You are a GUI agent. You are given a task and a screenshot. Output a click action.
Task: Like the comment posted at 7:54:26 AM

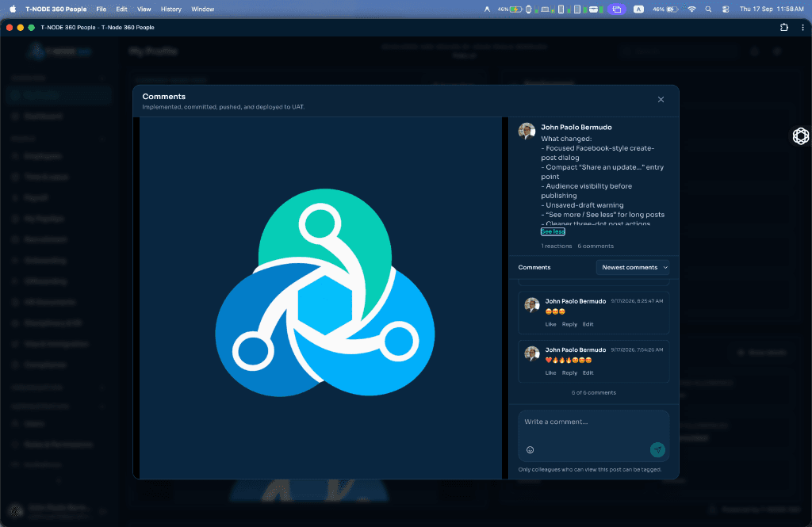[x=550, y=372]
